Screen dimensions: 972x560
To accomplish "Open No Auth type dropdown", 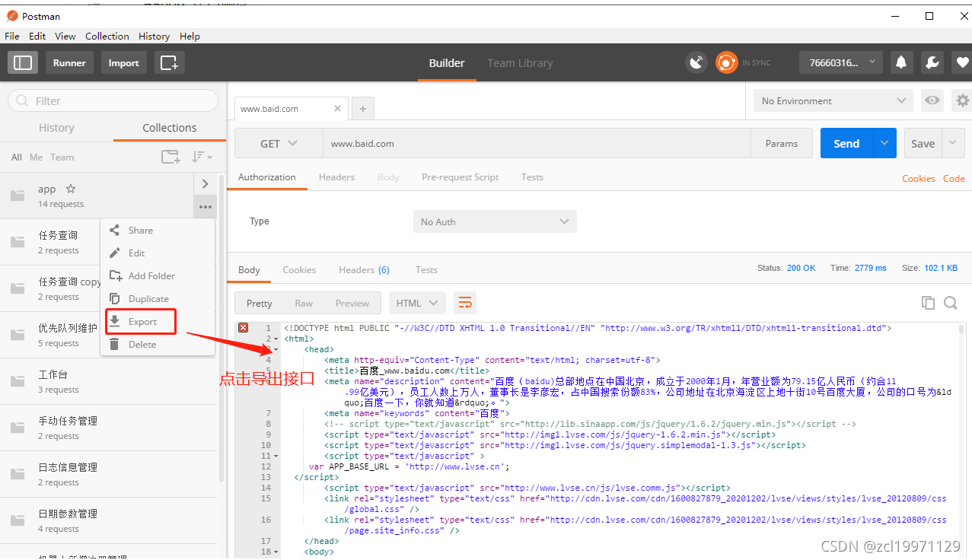I will click(x=495, y=221).
